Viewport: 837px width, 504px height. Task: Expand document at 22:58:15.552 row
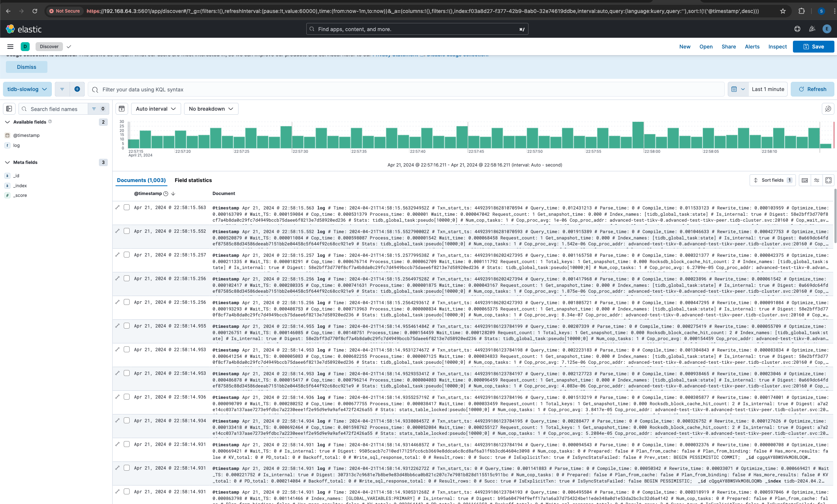click(117, 231)
